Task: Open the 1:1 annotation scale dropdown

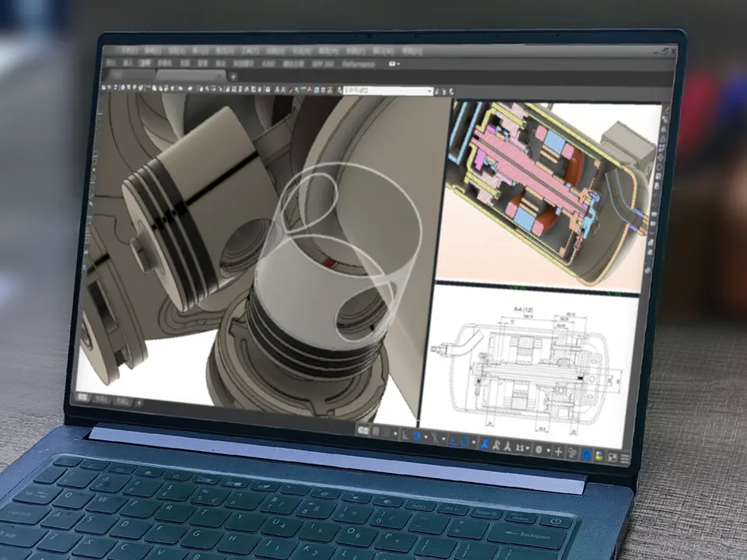Action: tap(523, 449)
